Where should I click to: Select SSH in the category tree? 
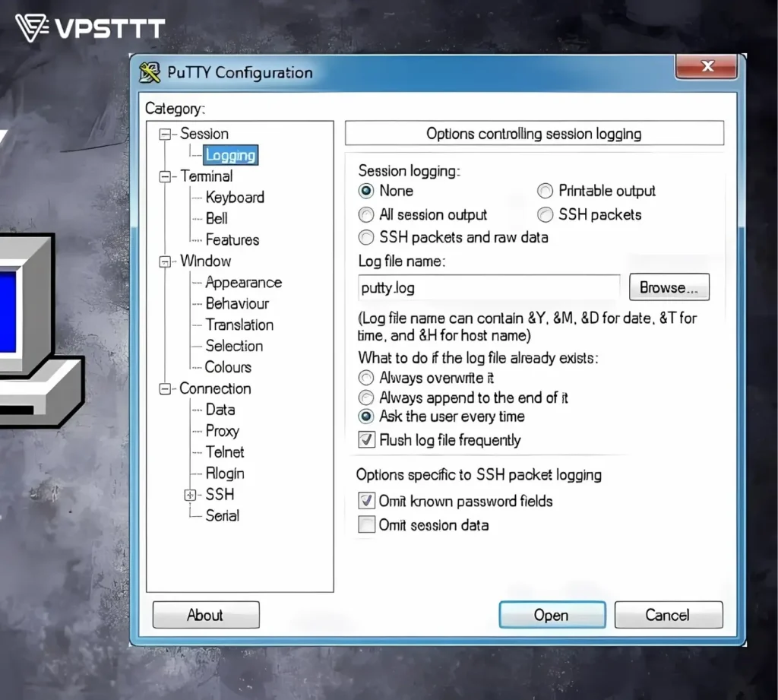click(x=220, y=495)
